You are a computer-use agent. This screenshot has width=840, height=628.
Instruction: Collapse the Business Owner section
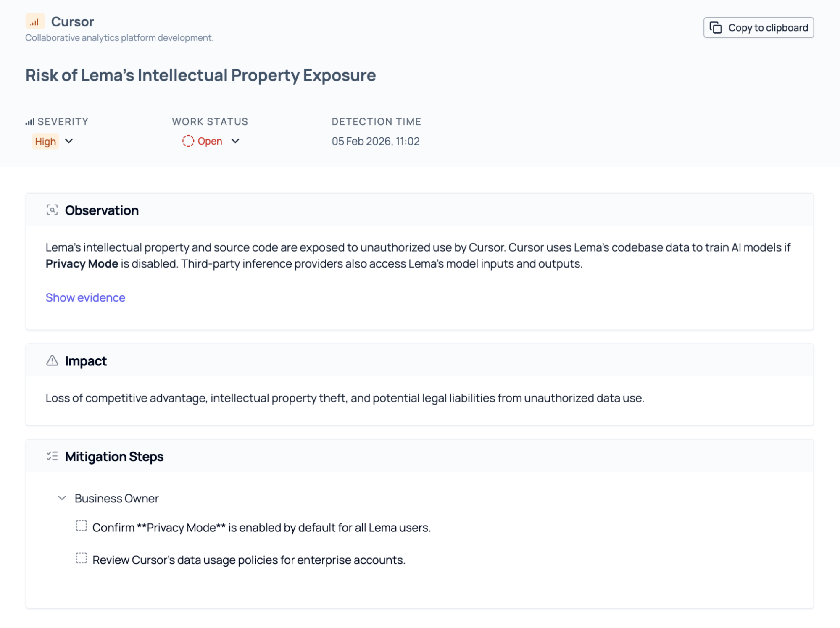(62, 498)
